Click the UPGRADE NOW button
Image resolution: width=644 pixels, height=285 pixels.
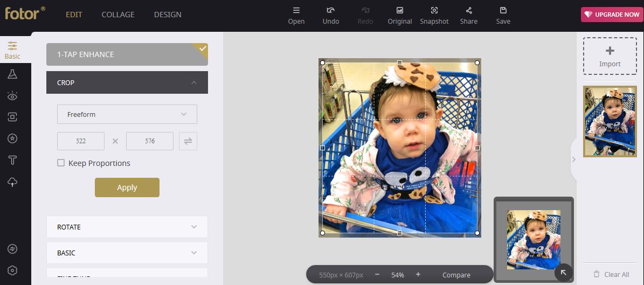coord(611,15)
